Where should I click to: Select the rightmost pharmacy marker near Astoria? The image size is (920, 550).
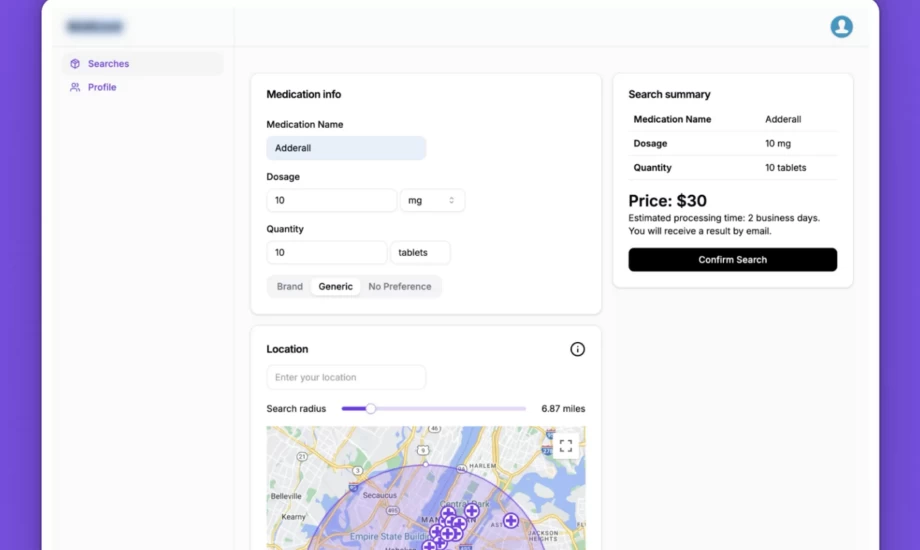[x=510, y=520]
